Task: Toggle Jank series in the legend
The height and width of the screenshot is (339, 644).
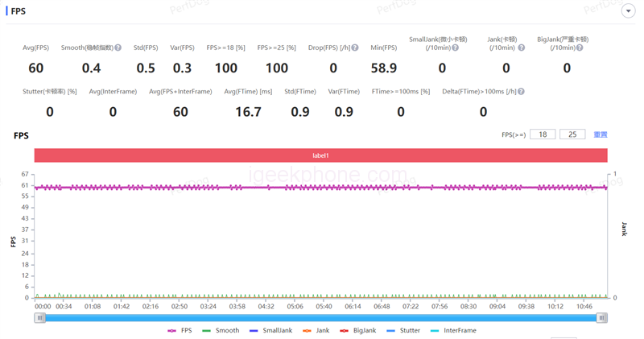Action: click(x=316, y=330)
